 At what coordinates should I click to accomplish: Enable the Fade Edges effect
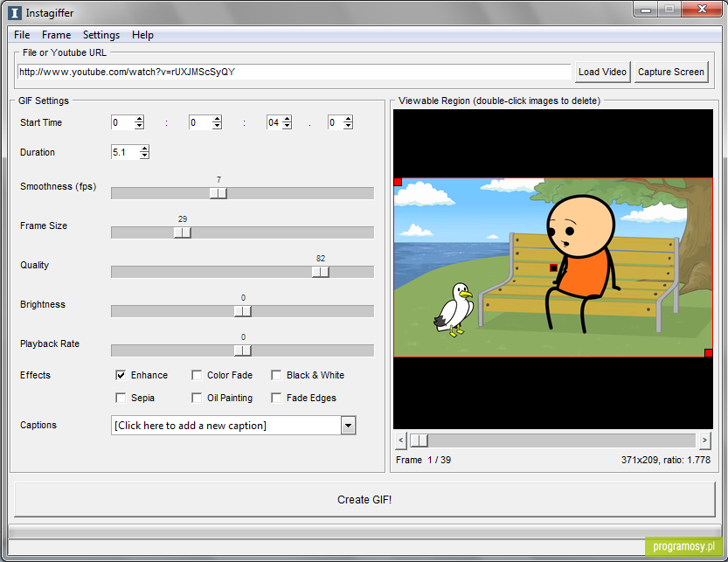pyautogui.click(x=276, y=398)
